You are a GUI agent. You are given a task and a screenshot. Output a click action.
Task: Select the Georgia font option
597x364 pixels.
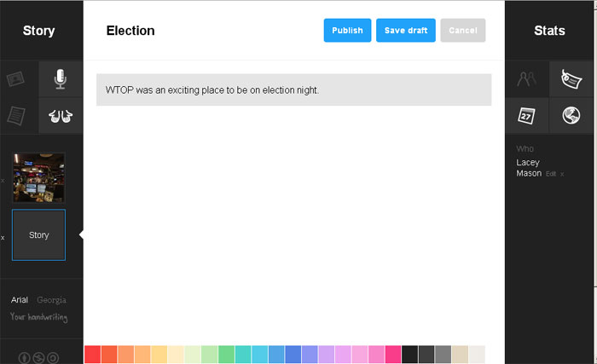tap(51, 300)
